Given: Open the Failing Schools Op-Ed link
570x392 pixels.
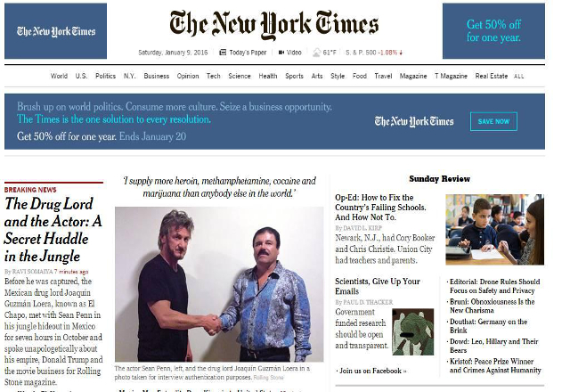Looking at the screenshot, I should tap(380, 208).
